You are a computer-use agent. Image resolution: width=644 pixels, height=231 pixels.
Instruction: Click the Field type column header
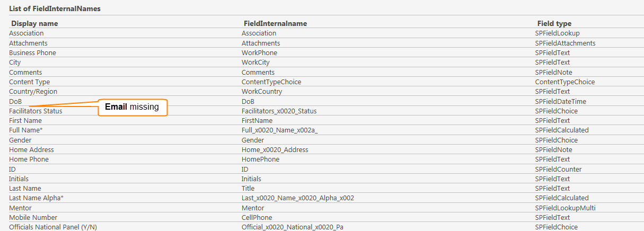click(554, 23)
